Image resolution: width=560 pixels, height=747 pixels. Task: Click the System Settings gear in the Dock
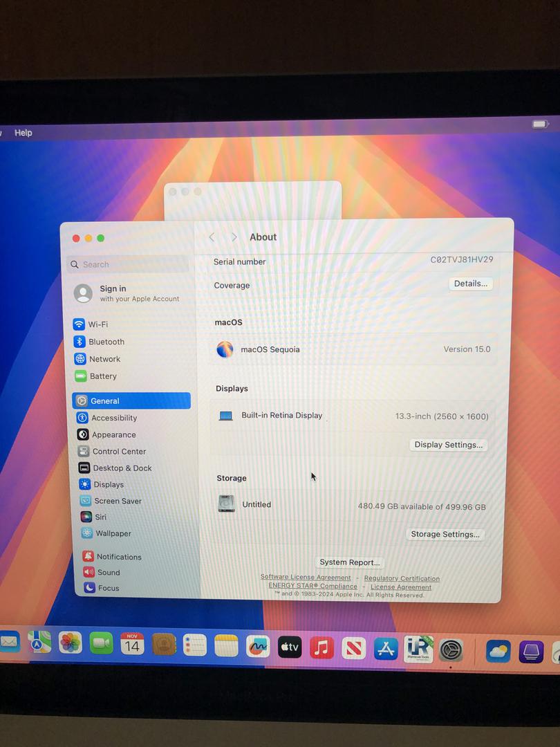pos(451,649)
